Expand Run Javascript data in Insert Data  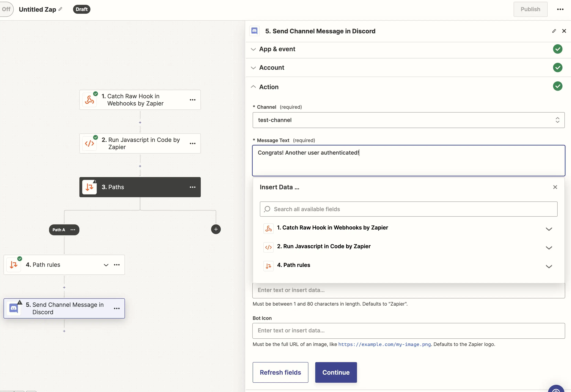[549, 248]
